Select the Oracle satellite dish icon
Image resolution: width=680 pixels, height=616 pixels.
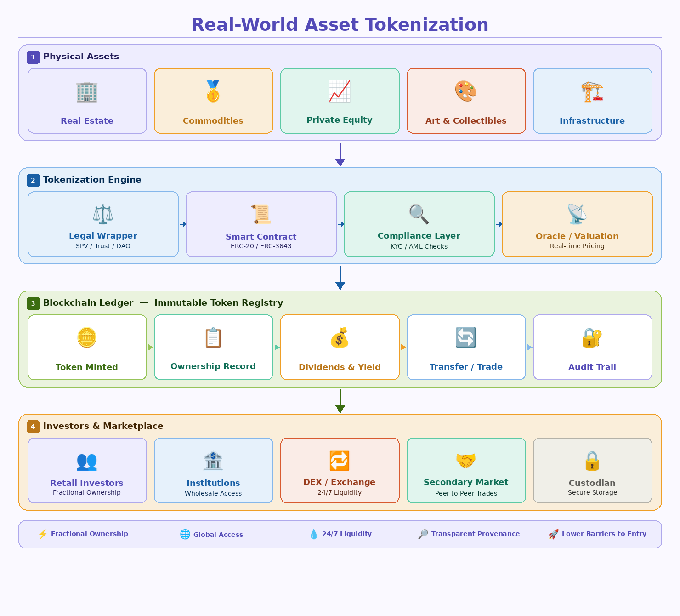pyautogui.click(x=577, y=213)
